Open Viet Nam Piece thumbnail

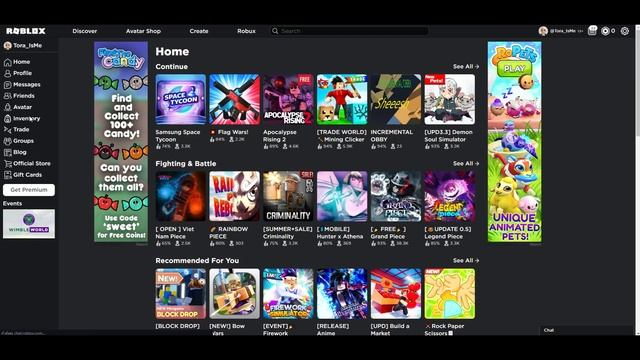(x=180, y=196)
